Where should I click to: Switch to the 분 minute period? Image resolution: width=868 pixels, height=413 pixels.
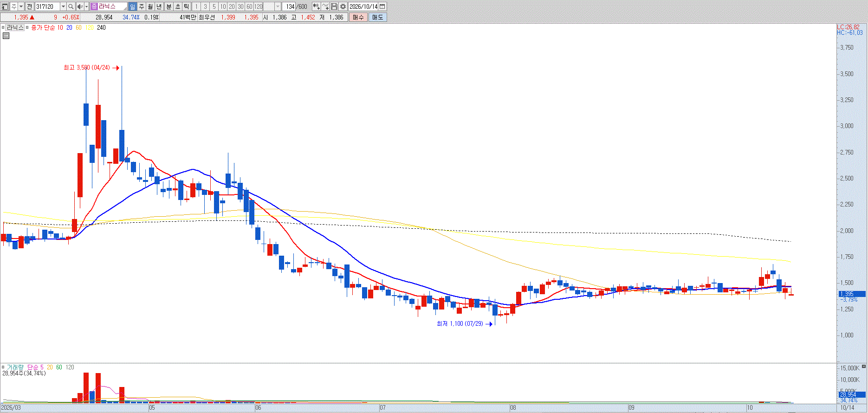[169, 6]
